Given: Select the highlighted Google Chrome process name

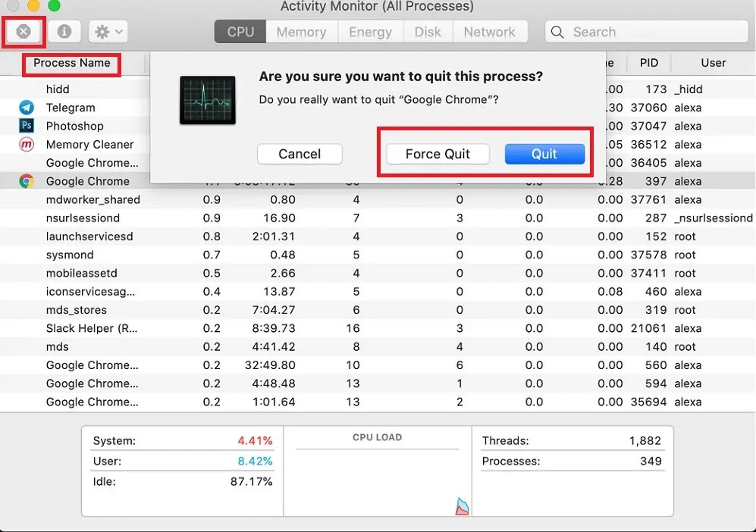Looking at the screenshot, I should pos(88,181).
